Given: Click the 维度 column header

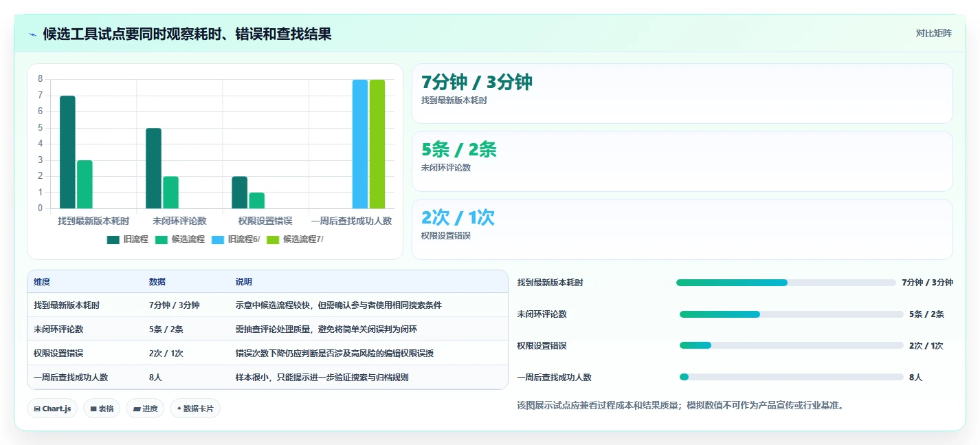Looking at the screenshot, I should click(42, 282).
